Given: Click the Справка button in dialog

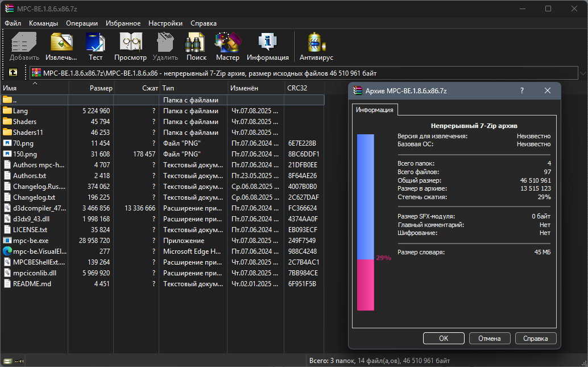Looking at the screenshot, I should [536, 338].
